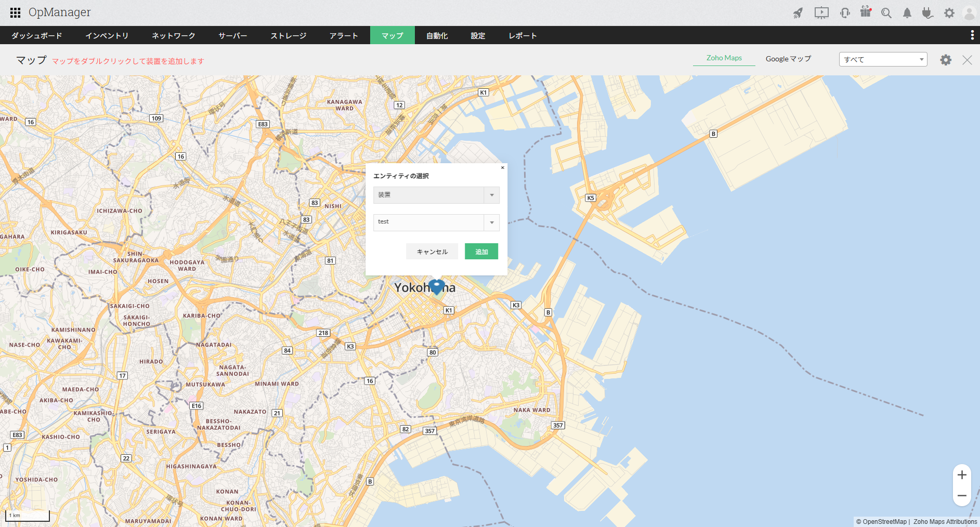Click the E83 expressway shield near top

pyautogui.click(x=263, y=124)
